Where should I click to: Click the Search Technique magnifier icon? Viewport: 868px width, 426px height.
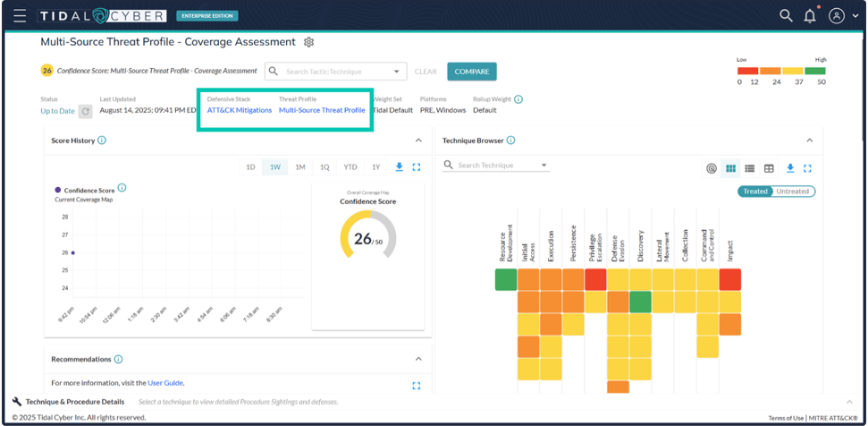pos(449,165)
